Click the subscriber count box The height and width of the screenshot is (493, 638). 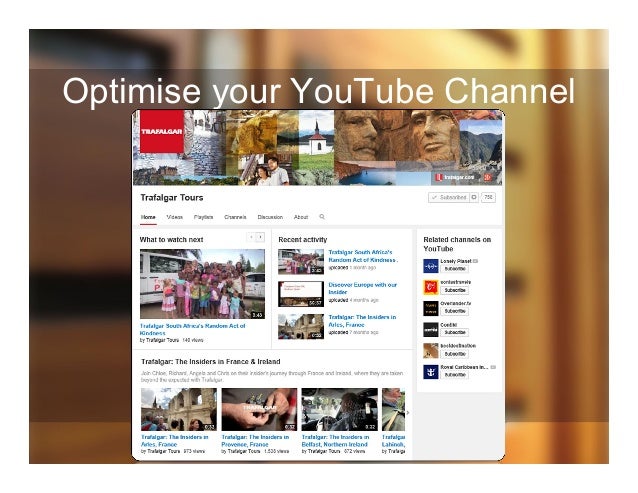click(488, 197)
